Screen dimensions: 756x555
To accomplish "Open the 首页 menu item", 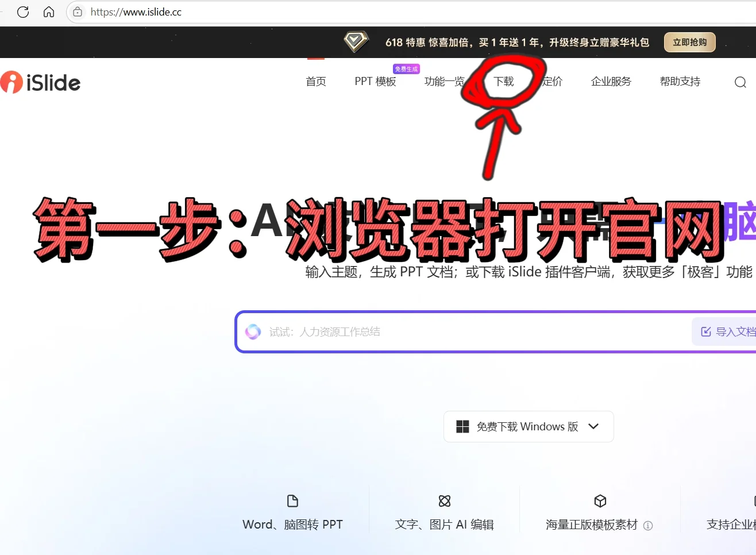I will (x=315, y=81).
